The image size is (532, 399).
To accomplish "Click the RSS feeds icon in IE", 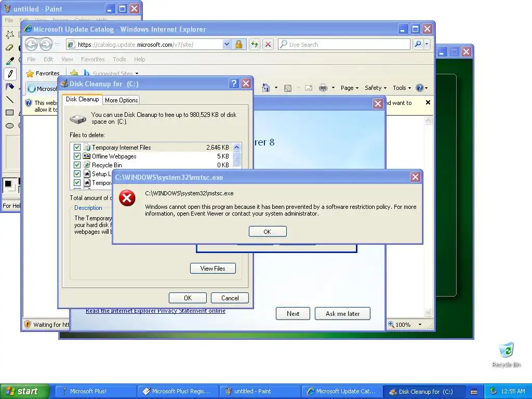I will (288, 88).
